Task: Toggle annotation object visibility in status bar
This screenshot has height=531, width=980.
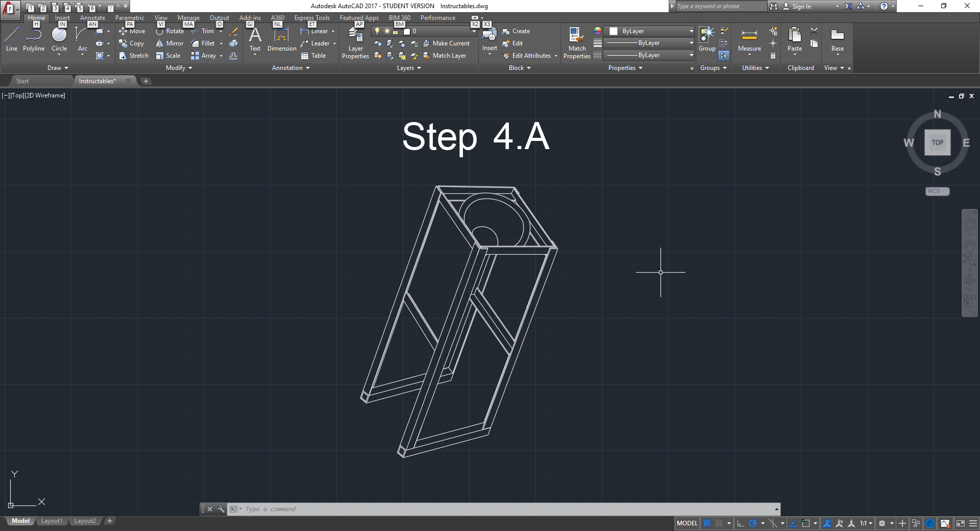Action: 827,523
